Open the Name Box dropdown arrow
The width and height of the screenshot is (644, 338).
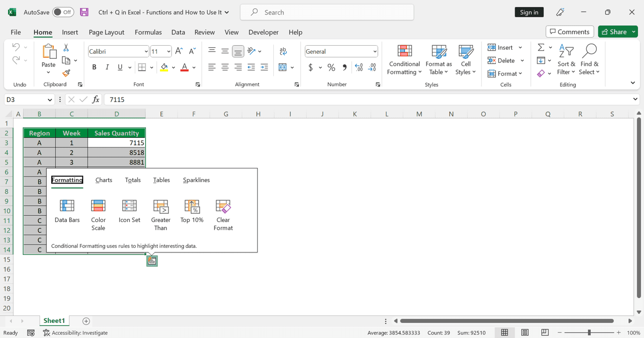point(49,100)
